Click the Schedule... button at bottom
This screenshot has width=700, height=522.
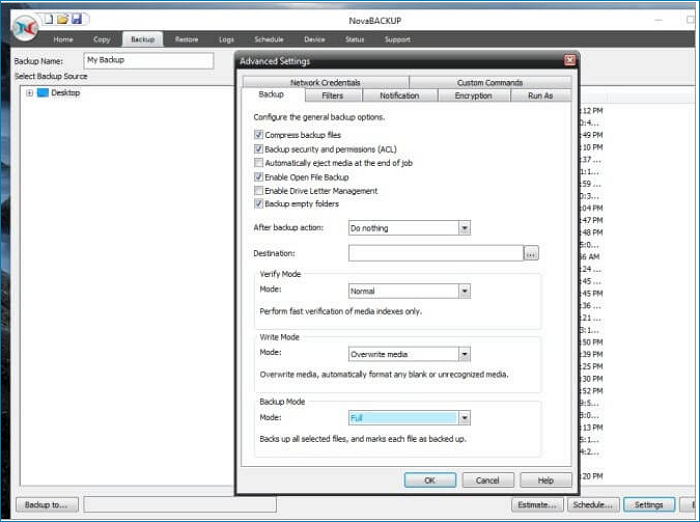click(x=594, y=505)
